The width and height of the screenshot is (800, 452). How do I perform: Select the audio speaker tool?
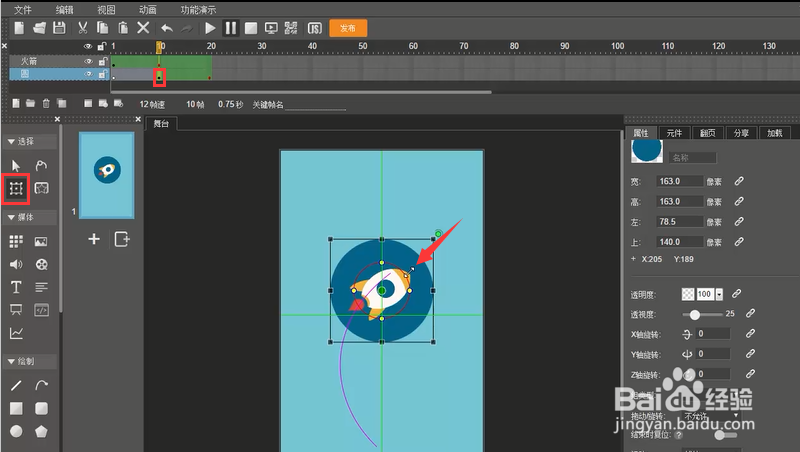[16, 264]
